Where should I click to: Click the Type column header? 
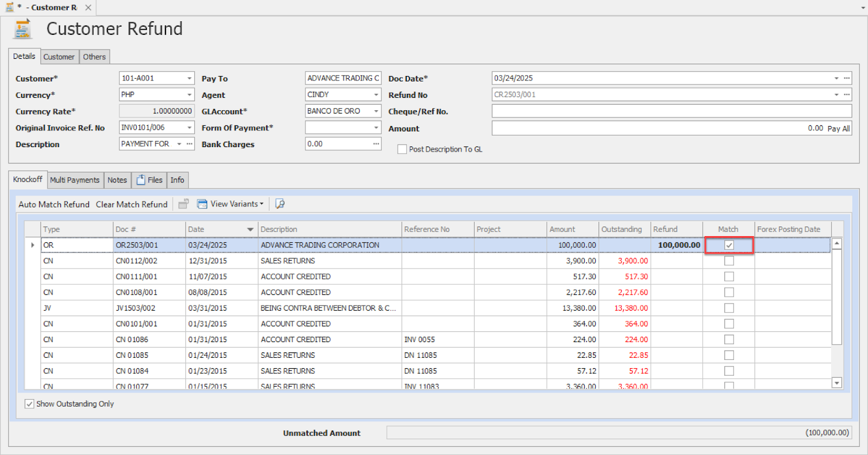coord(76,229)
